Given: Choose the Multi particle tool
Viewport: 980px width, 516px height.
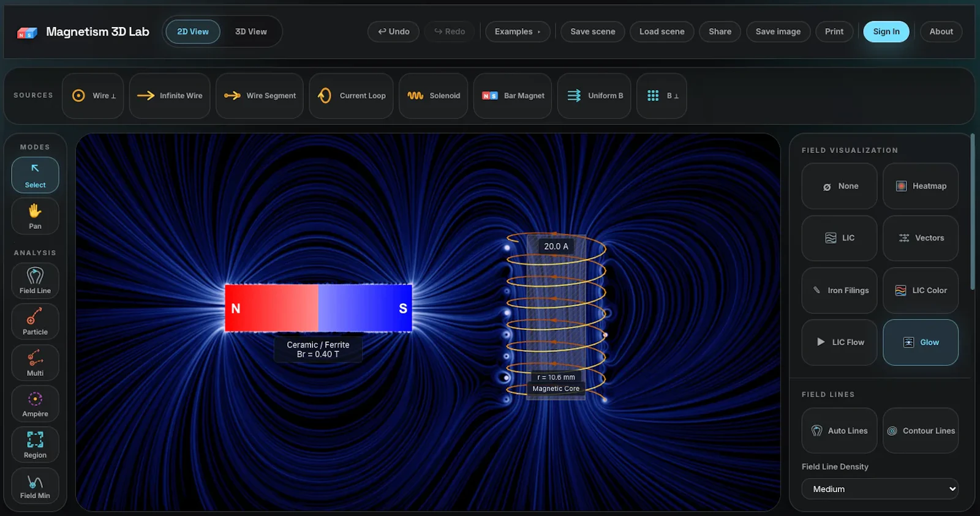Looking at the screenshot, I should click(35, 362).
